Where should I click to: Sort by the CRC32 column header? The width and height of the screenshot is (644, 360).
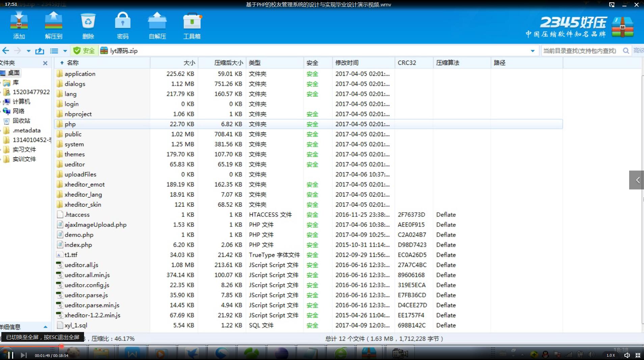[x=414, y=63]
